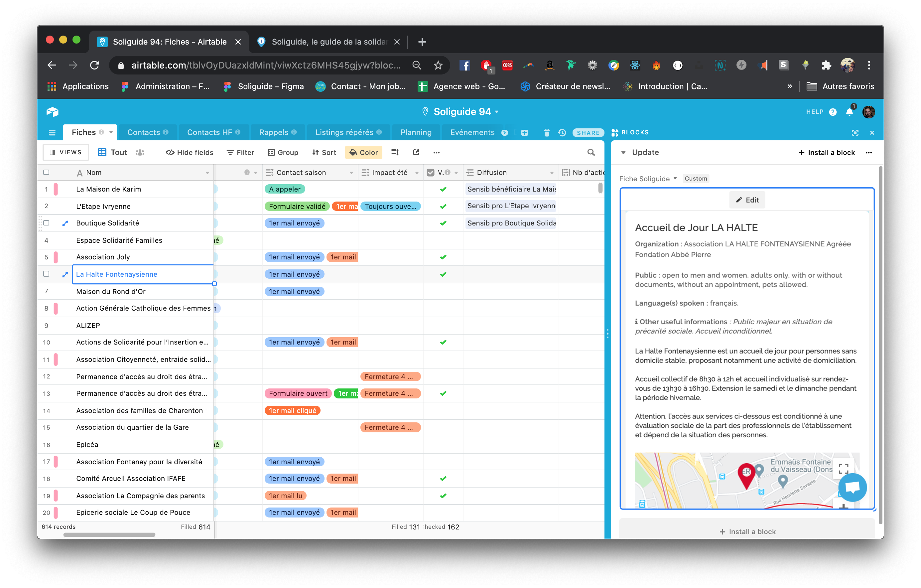Click the add table plus icon
This screenshot has height=588, width=921.
(x=524, y=132)
